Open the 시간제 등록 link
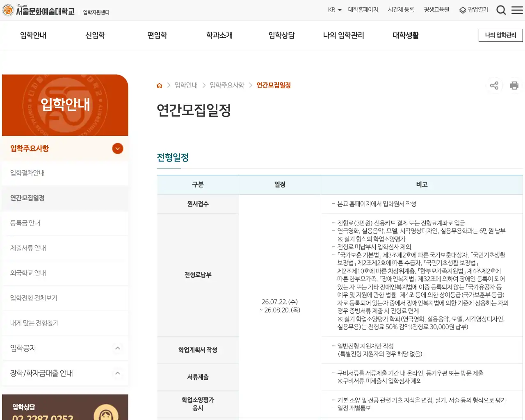 (401, 9)
